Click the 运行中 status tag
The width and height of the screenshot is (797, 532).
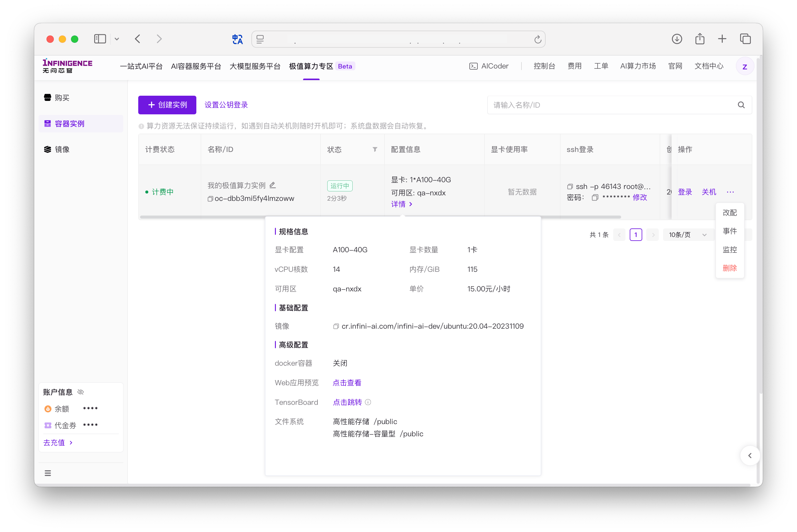tap(339, 186)
